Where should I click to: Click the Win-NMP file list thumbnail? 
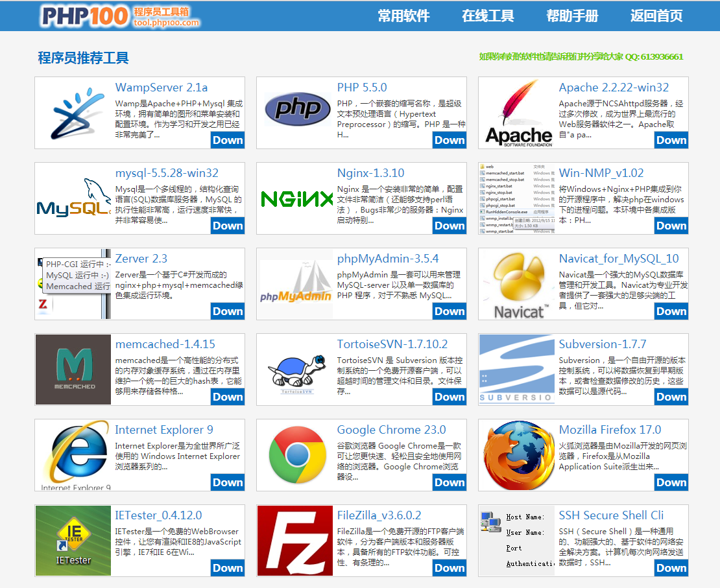click(x=516, y=198)
